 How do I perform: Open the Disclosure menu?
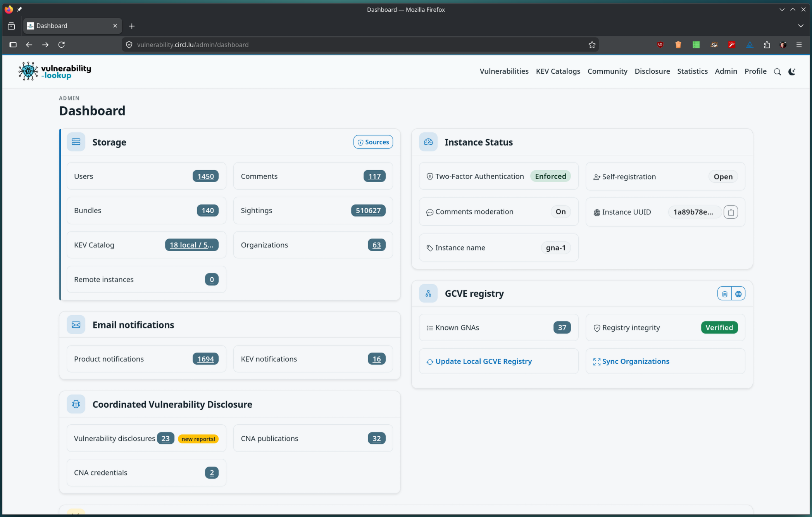point(652,71)
